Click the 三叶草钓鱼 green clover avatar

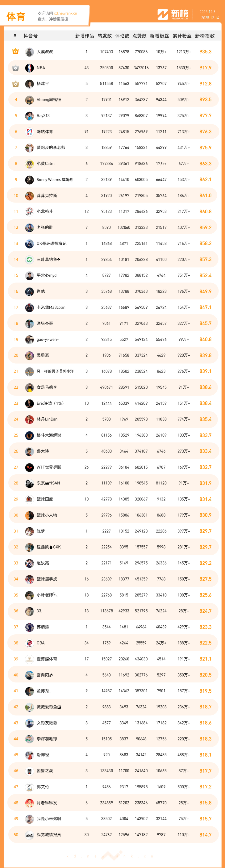[30, 260]
